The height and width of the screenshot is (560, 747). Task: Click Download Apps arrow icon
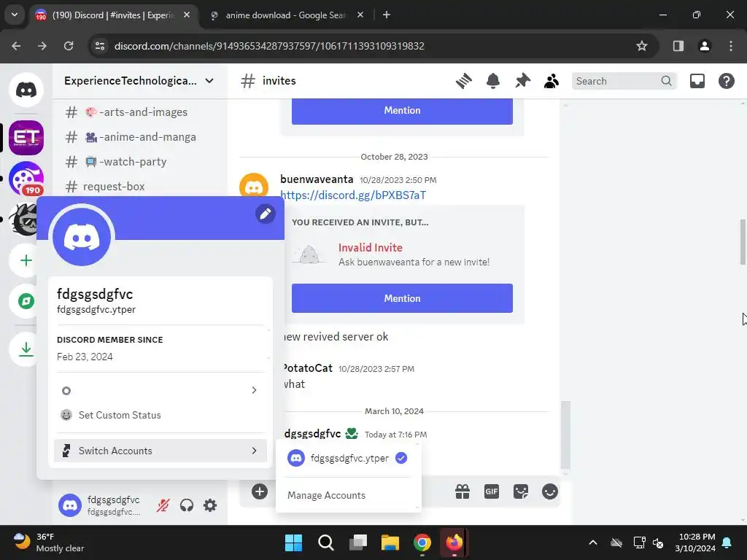pos(26,349)
